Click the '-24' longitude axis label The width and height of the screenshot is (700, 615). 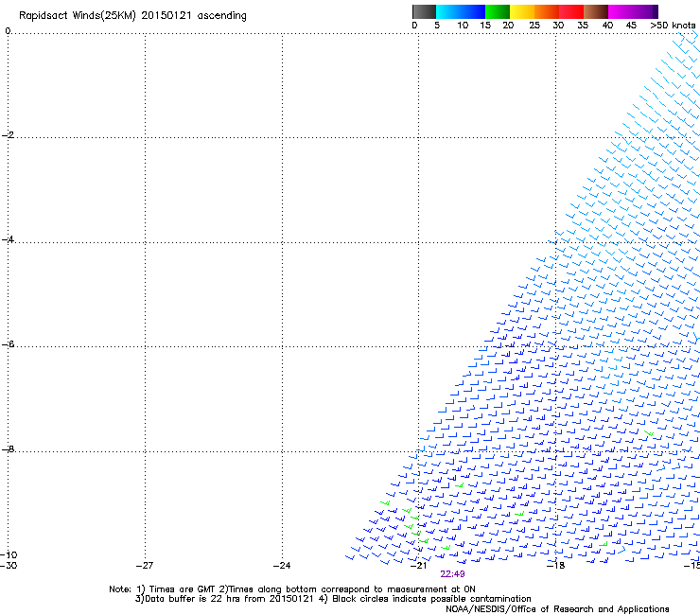click(282, 566)
